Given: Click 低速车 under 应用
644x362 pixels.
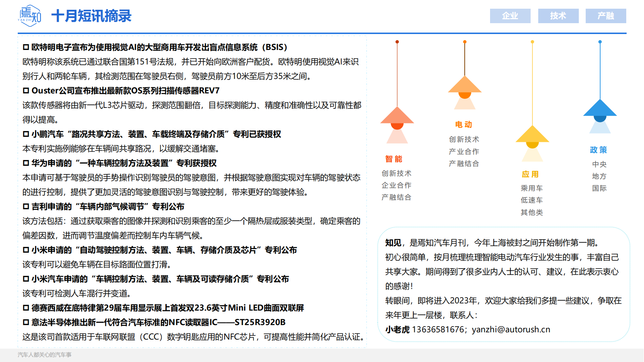Looking at the screenshot, I should [532, 200].
